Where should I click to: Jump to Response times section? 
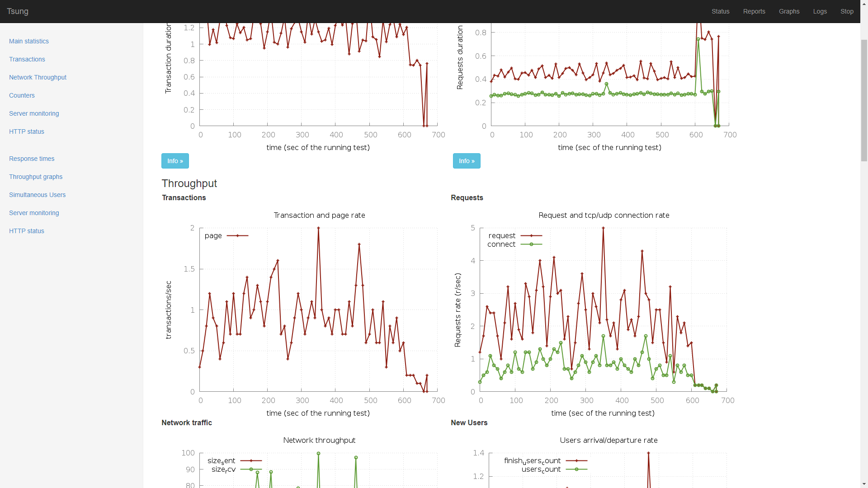(x=32, y=159)
